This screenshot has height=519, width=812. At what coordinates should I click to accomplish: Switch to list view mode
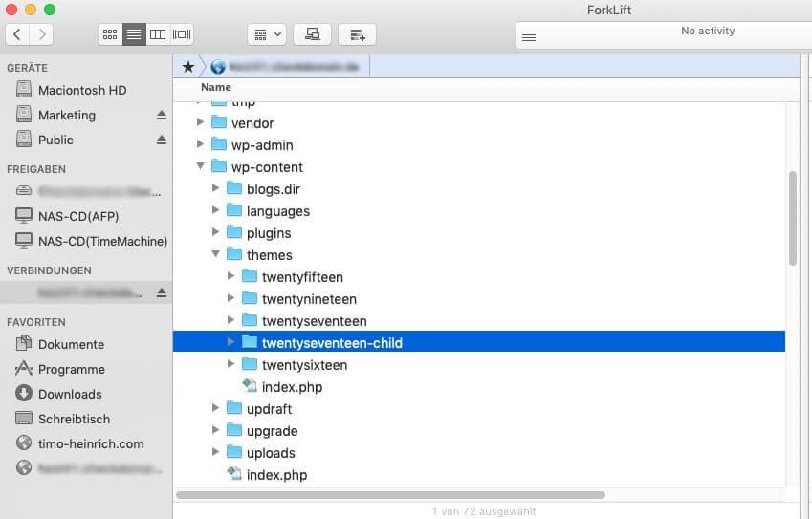pos(134,34)
